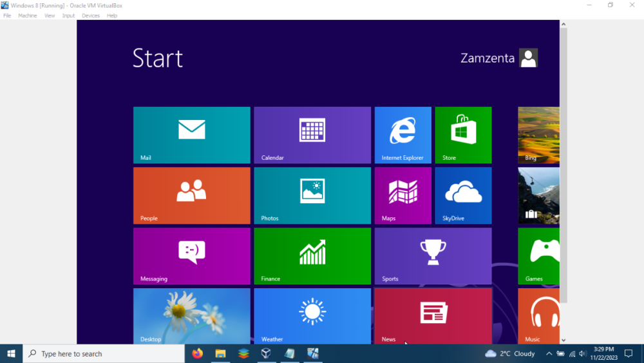Image resolution: width=644 pixels, height=363 pixels.
Task: Click the vertical scrollbar thumb
Action: coord(563,166)
